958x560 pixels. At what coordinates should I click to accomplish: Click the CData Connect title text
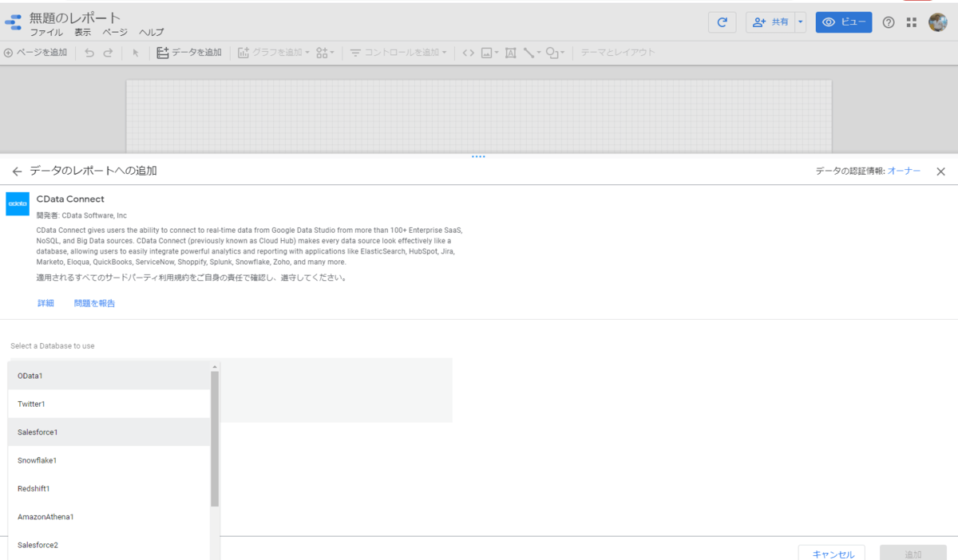[x=70, y=199]
